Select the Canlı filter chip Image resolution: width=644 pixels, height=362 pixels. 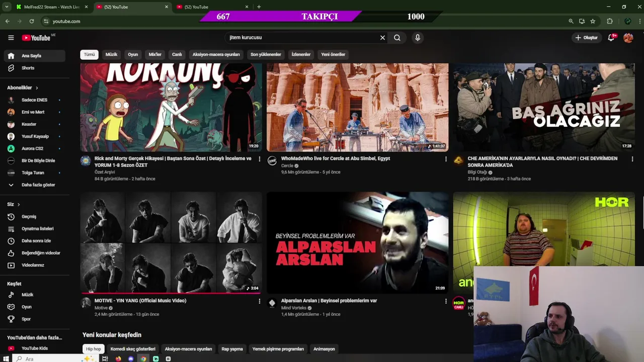point(177,54)
